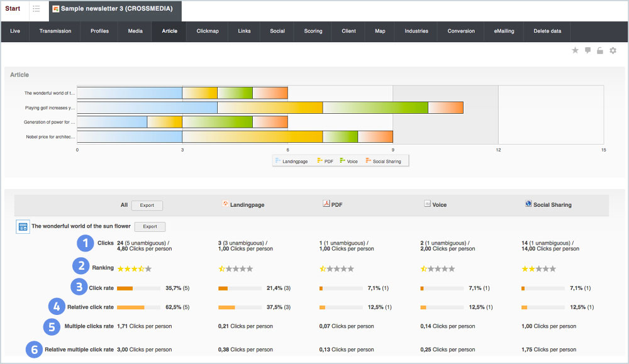Click the Social Sharing globe icon
629x364 pixels.
[x=528, y=204]
